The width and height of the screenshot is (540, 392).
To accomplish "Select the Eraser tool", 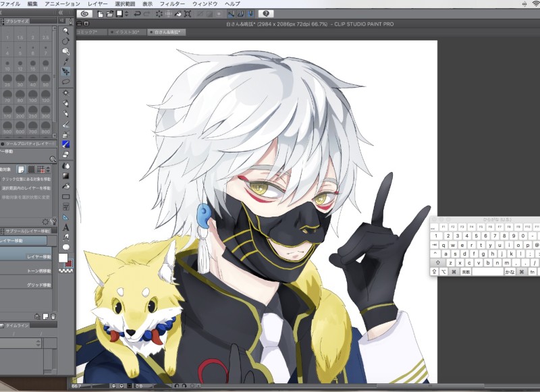I will [x=65, y=155].
